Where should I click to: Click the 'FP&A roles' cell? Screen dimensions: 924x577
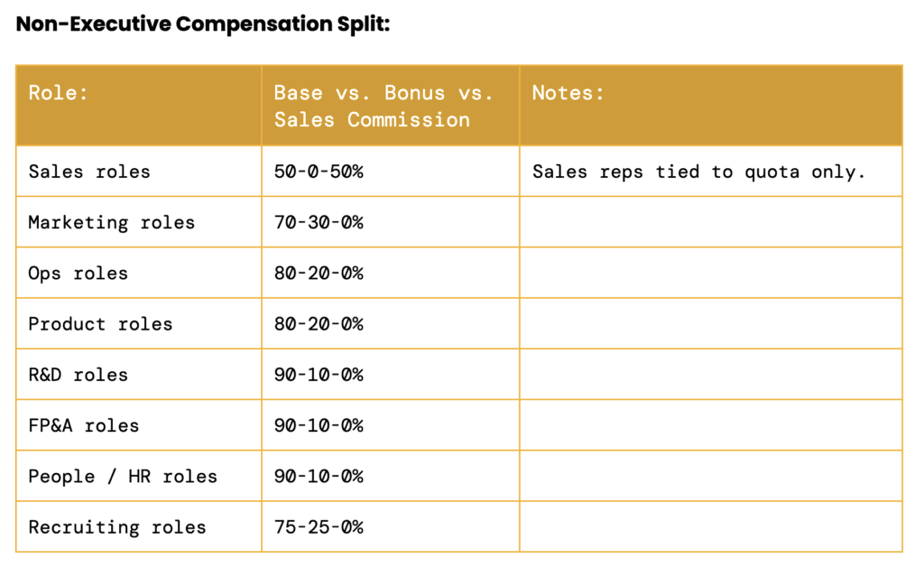pos(83,425)
